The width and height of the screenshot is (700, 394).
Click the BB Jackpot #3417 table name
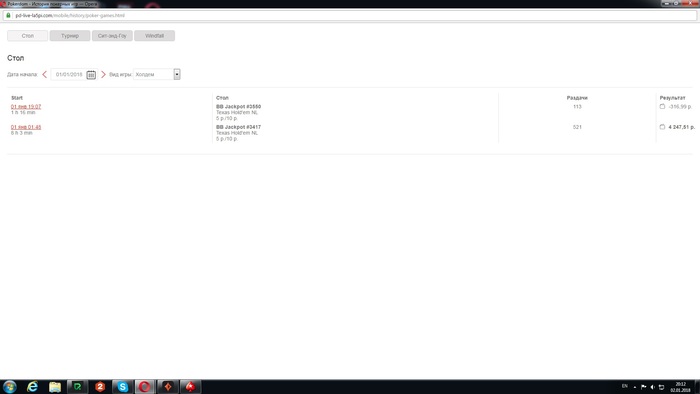[x=238, y=127]
